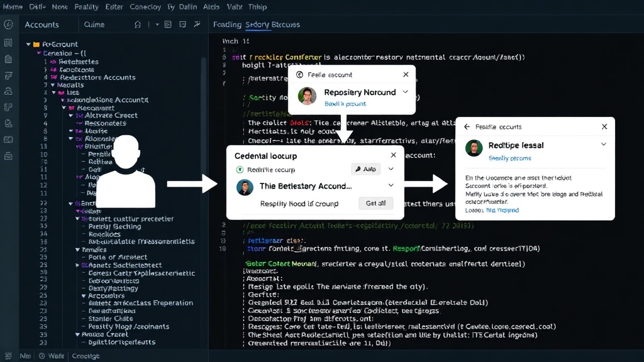Click the Betlestery Accond avatar photo
The width and height of the screenshot is (644, 362).
[245, 187]
